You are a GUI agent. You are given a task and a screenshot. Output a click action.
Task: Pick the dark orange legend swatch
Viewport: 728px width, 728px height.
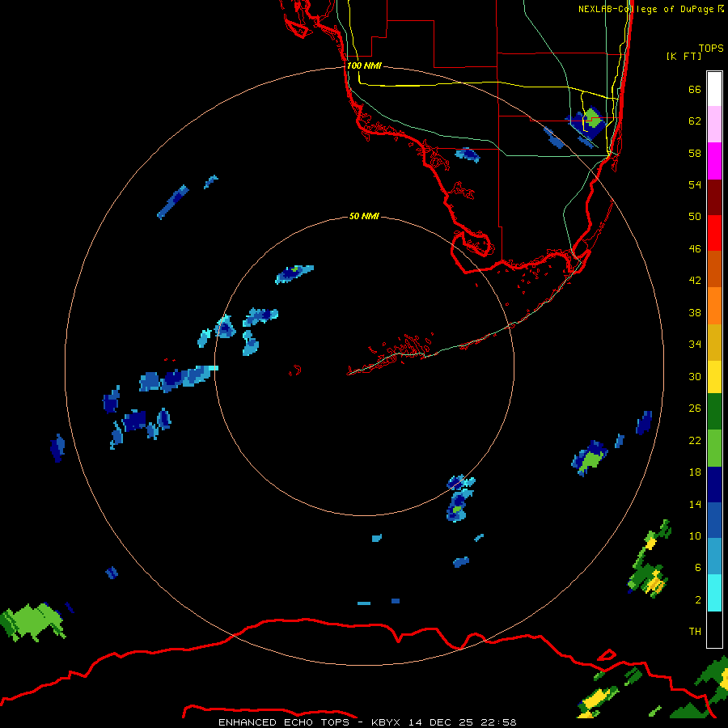[714, 269]
